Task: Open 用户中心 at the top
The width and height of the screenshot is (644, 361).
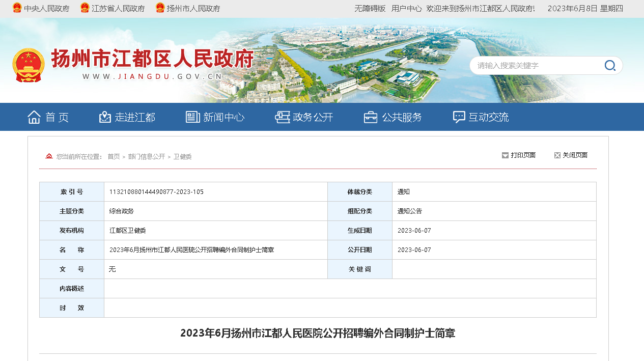Action: (x=406, y=9)
